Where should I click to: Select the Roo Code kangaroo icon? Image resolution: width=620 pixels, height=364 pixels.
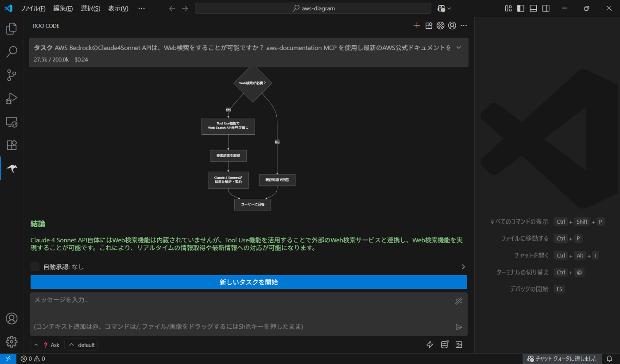12,168
